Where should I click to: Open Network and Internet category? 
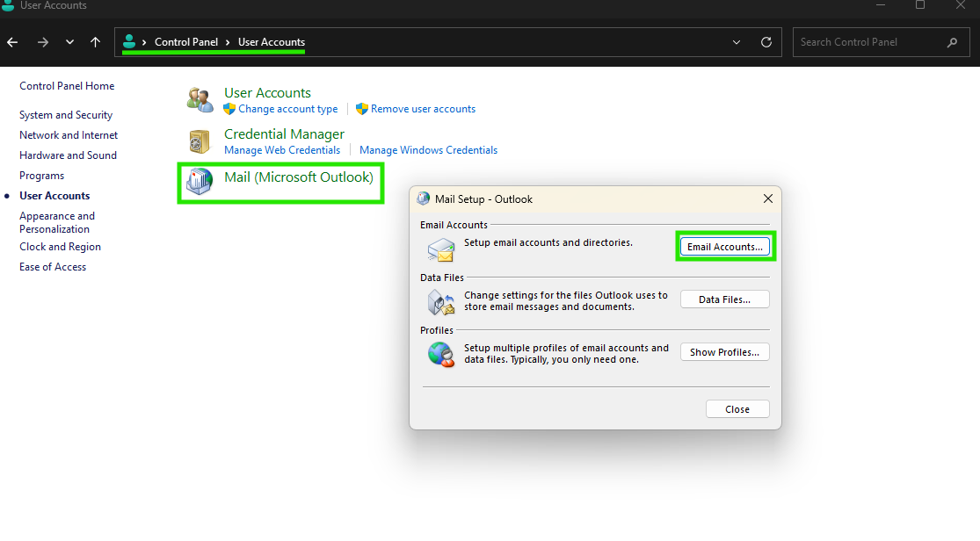coord(69,135)
